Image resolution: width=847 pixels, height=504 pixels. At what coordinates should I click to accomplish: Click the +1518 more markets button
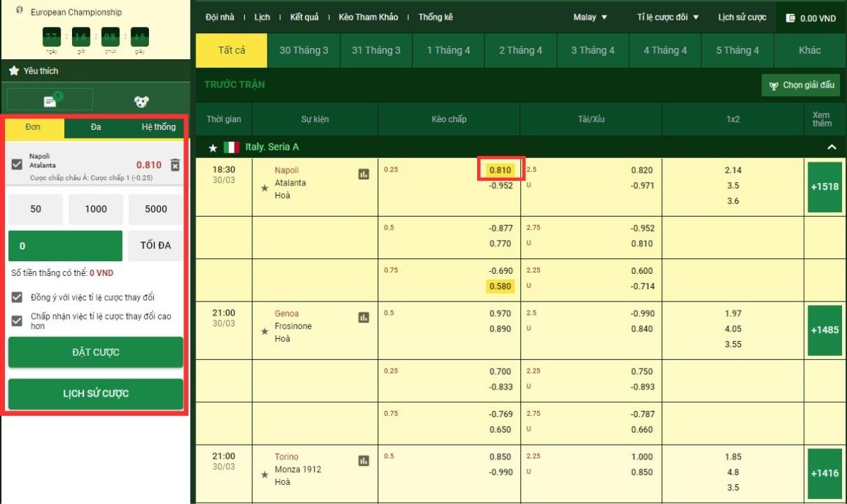[824, 187]
